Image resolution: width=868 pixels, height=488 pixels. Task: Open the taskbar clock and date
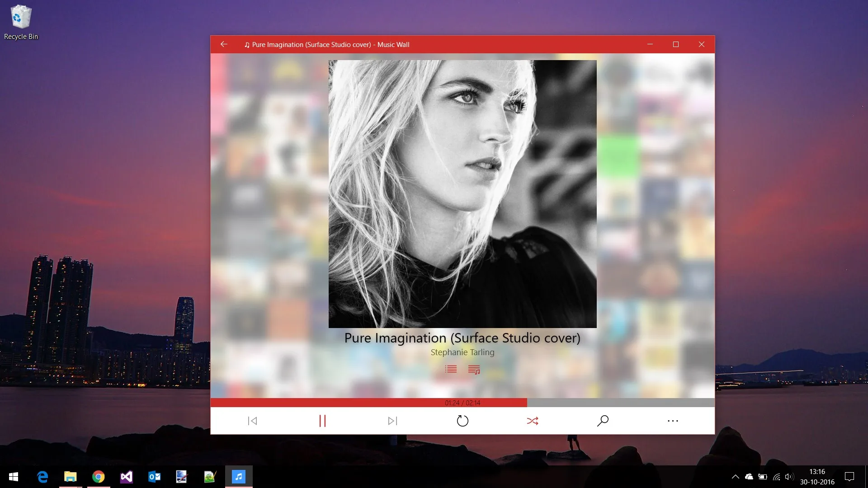pyautogui.click(x=817, y=477)
